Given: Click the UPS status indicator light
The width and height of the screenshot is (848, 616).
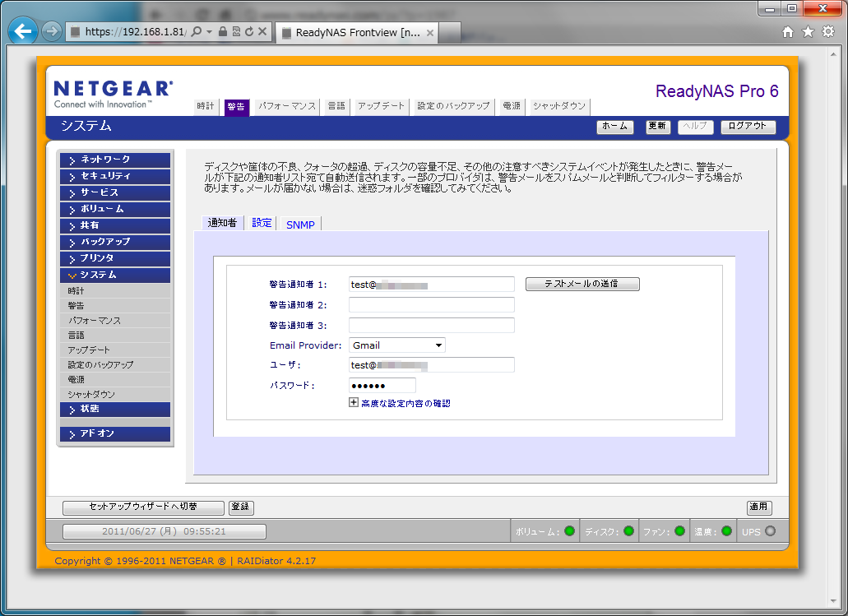Looking at the screenshot, I should pyautogui.click(x=770, y=531).
